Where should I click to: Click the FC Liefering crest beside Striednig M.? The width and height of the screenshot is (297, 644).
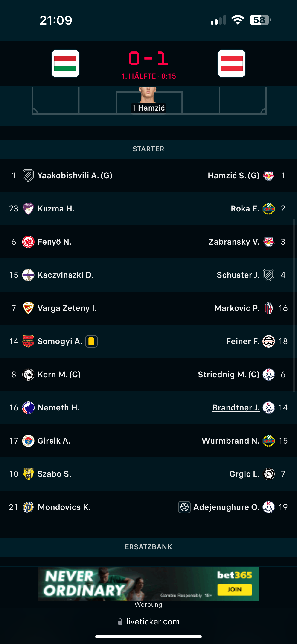point(269,374)
